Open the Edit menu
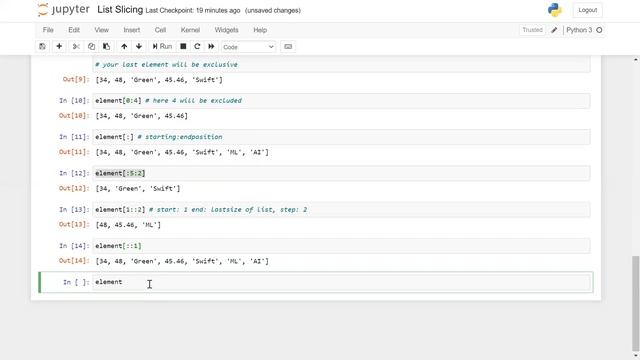This screenshot has height=360, width=640. coord(74,30)
